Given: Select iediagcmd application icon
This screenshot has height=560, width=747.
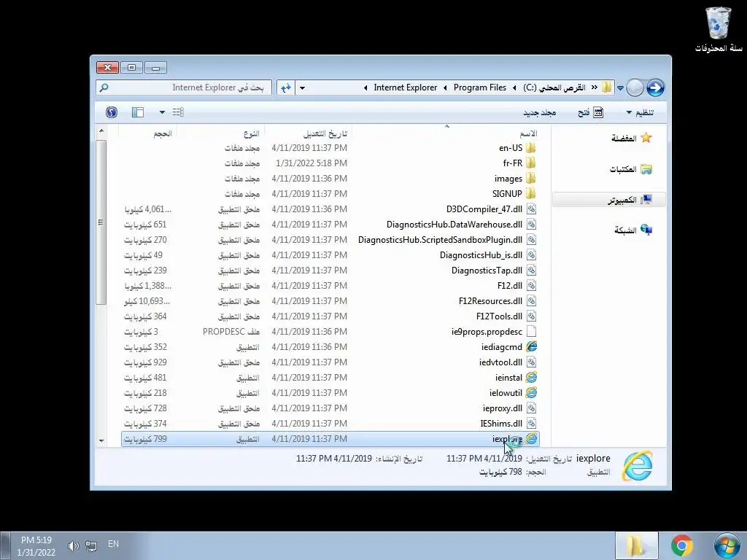Looking at the screenshot, I should pyautogui.click(x=531, y=346).
